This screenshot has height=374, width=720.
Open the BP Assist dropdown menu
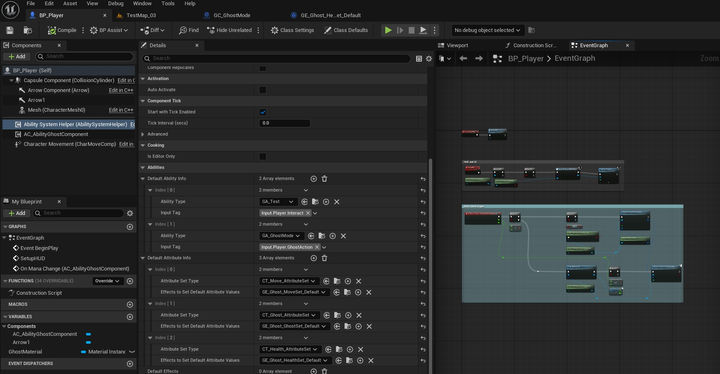[x=109, y=30]
